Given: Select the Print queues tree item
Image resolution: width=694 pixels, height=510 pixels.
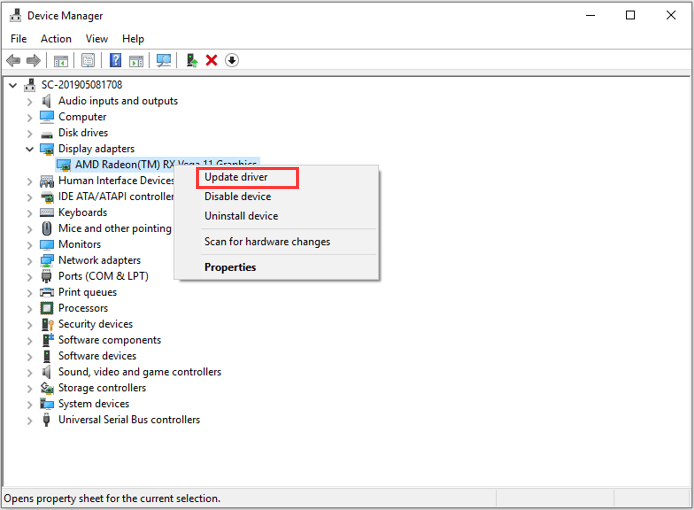Looking at the screenshot, I should (x=88, y=292).
